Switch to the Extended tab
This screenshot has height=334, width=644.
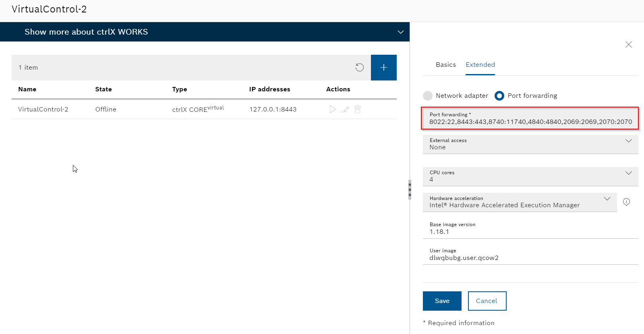pos(480,65)
